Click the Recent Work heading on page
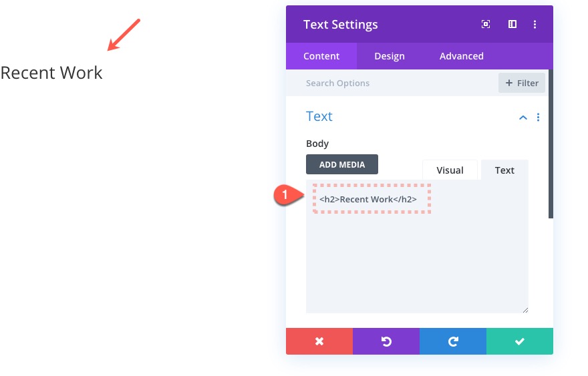Viewport: 588px width, 376px height. (51, 73)
